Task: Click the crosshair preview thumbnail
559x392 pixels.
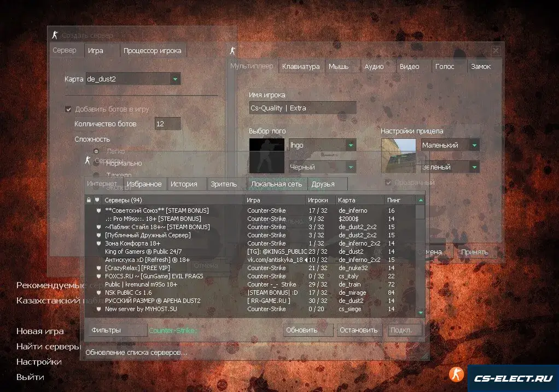Action: click(399, 156)
